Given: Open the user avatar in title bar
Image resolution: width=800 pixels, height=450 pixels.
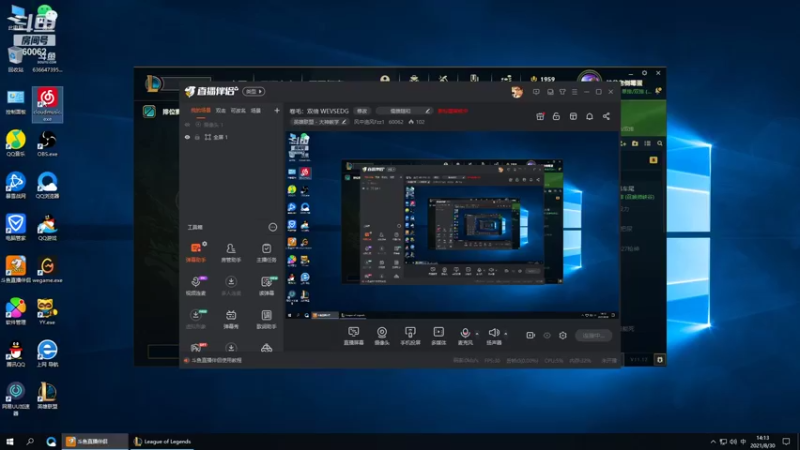Looking at the screenshot, I should (x=517, y=92).
